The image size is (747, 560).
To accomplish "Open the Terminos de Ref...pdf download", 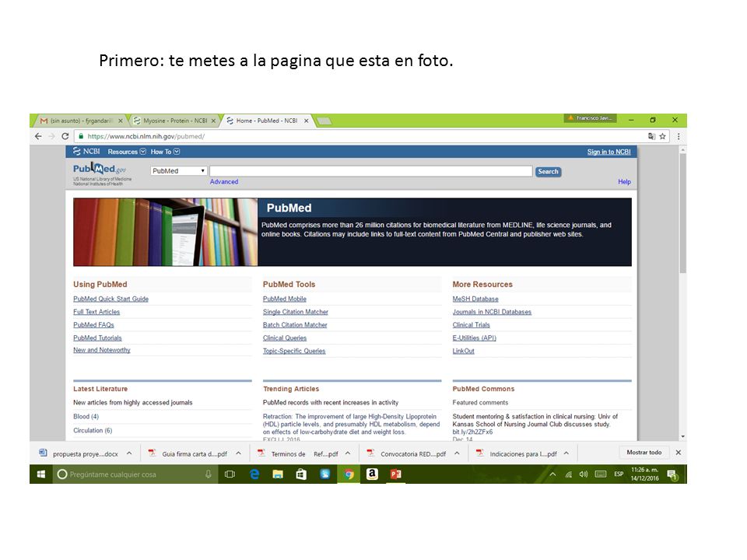I will 298,453.
